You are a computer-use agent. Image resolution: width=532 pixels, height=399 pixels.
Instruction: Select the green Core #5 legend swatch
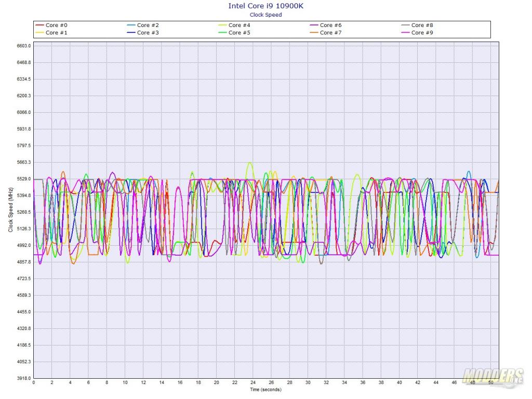(222, 33)
